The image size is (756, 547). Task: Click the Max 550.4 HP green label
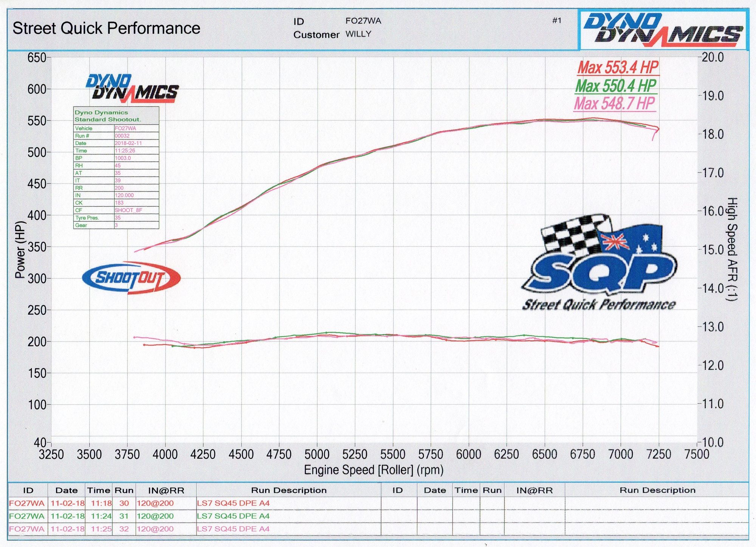tap(616, 86)
